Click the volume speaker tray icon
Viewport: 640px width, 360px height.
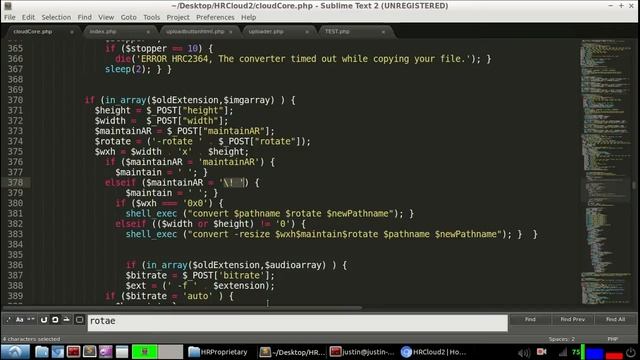(523, 352)
